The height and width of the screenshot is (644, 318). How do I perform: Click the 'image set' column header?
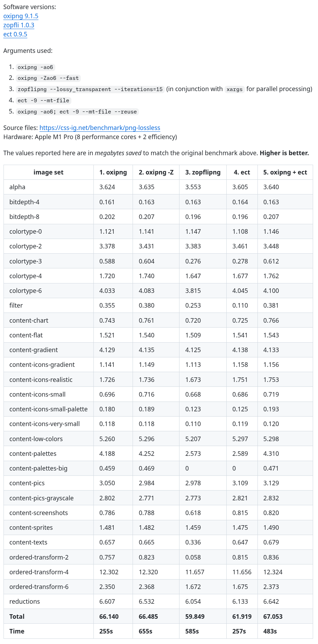click(x=49, y=172)
